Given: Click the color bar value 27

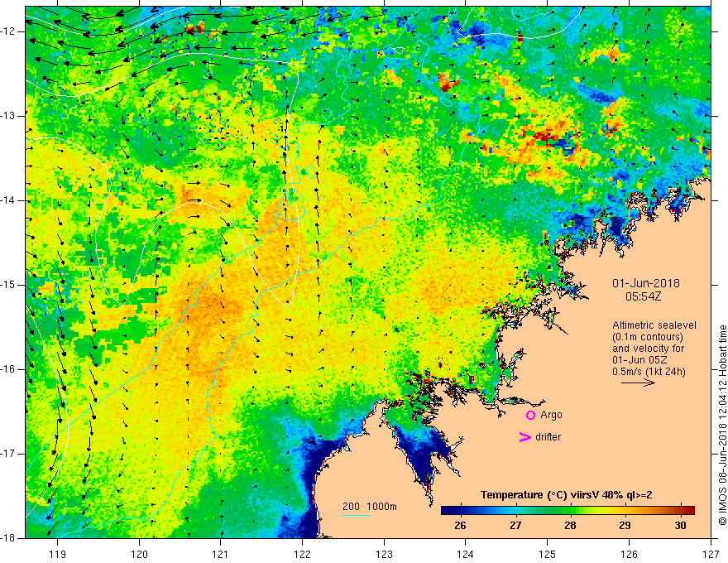Looking at the screenshot, I should click(515, 526).
